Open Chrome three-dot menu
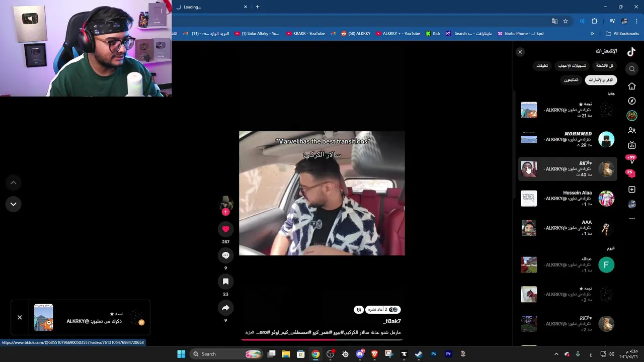Viewport: 644px width, 362px height. pos(637,21)
